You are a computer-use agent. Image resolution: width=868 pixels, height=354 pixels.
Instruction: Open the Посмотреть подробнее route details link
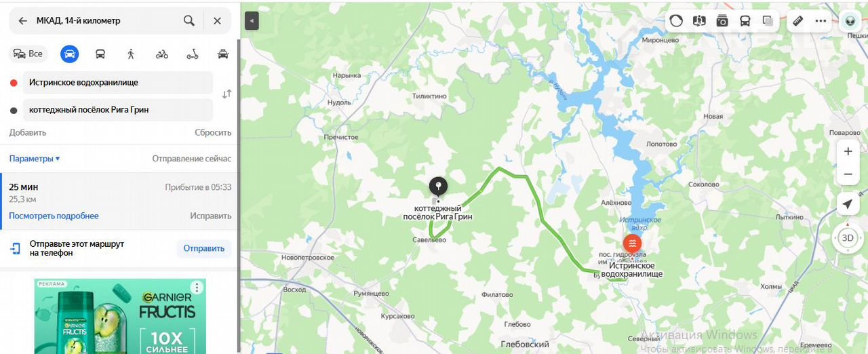tap(54, 216)
